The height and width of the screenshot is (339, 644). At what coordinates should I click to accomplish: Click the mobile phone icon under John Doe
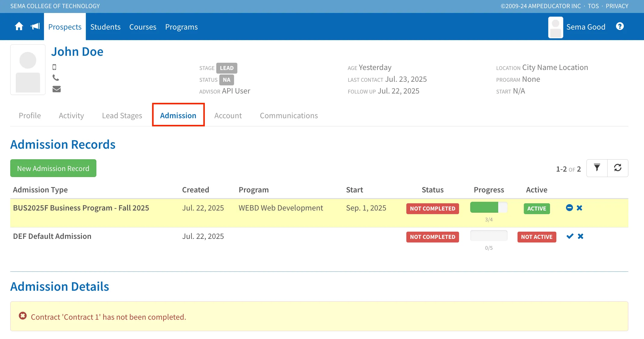coord(54,67)
